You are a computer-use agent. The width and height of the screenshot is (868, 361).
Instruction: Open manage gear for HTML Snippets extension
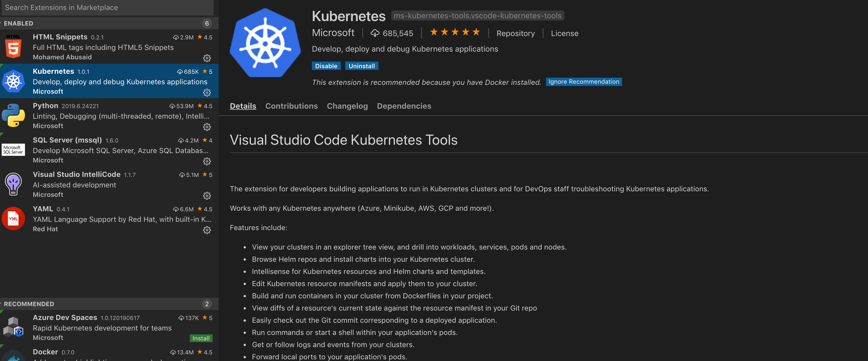pos(207,58)
